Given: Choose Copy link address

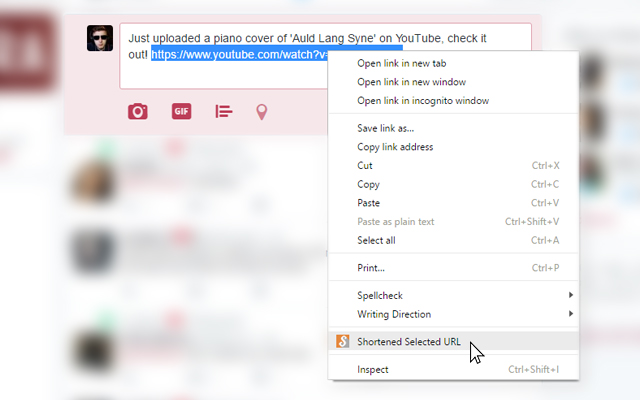Looking at the screenshot, I should [453, 147].
